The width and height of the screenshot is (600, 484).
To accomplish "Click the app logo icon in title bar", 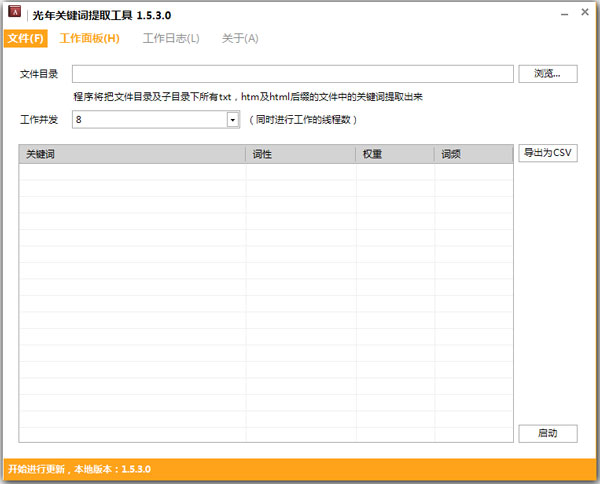I will pyautogui.click(x=15, y=12).
